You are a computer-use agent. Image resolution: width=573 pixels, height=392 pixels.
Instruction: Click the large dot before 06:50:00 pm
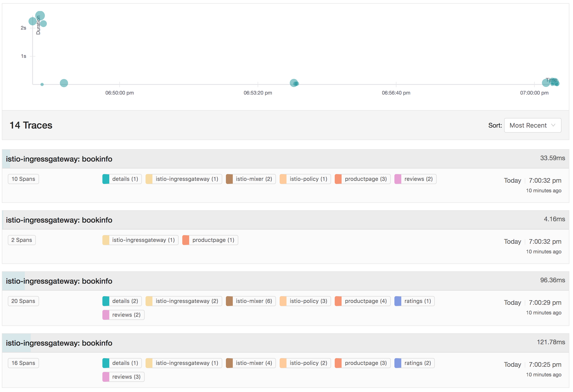click(x=64, y=83)
